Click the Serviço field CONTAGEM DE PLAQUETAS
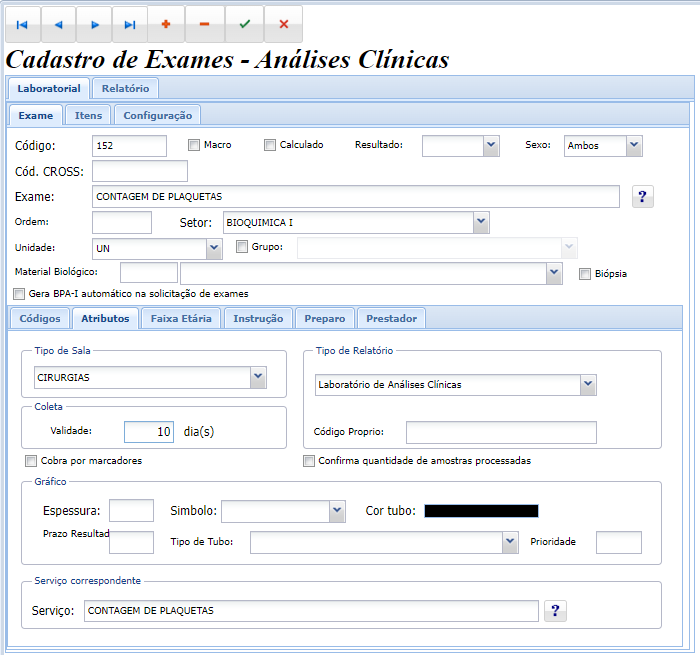 tap(311, 611)
